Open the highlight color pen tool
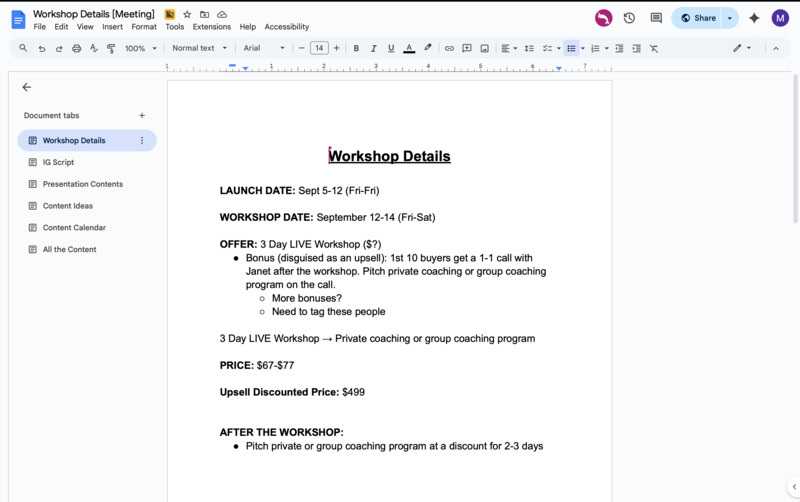800x502 pixels. pyautogui.click(x=428, y=48)
